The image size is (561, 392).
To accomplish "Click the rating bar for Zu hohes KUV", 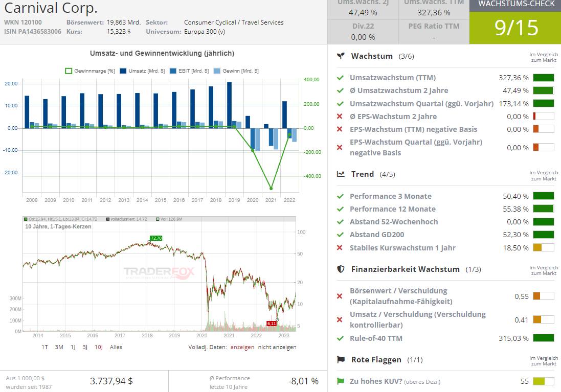I will (x=544, y=381).
